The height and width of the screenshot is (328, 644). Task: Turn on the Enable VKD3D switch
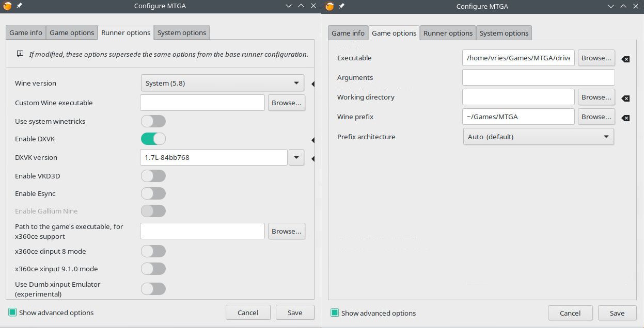pos(153,176)
